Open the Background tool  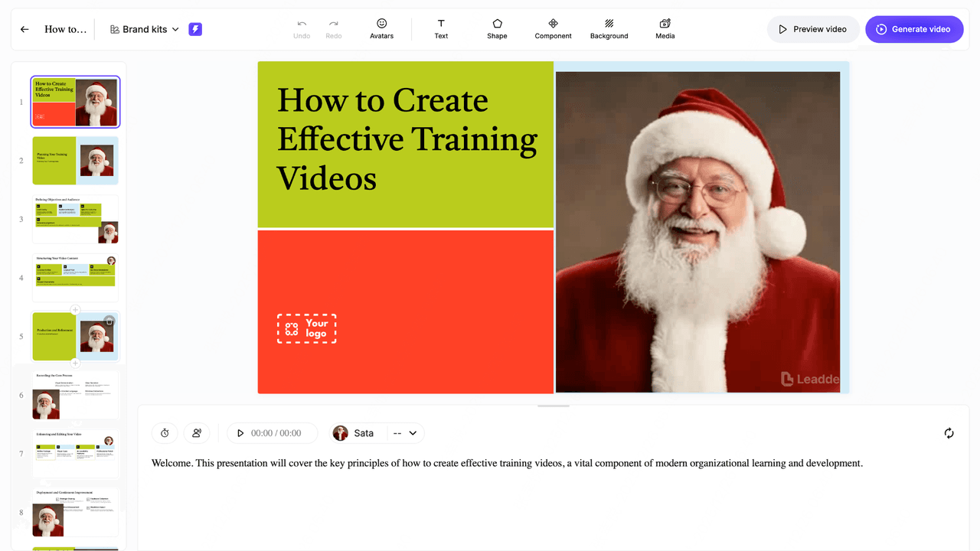pos(609,29)
